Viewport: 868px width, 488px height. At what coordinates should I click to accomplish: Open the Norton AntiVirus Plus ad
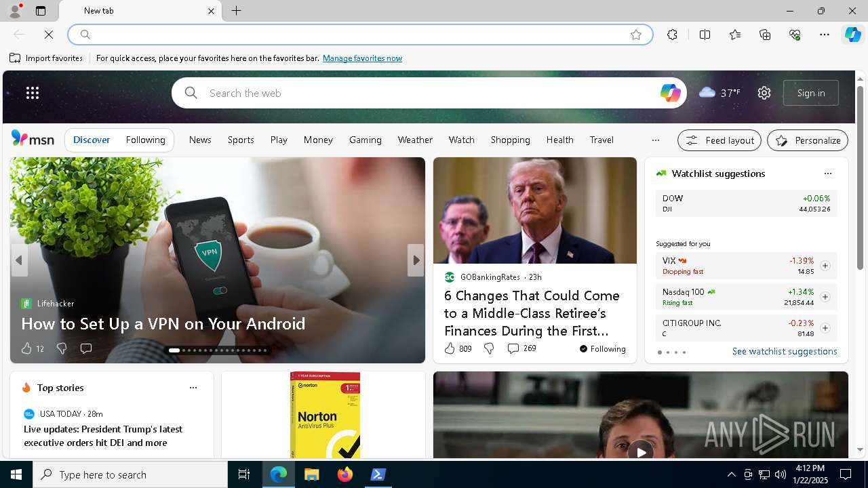324,415
